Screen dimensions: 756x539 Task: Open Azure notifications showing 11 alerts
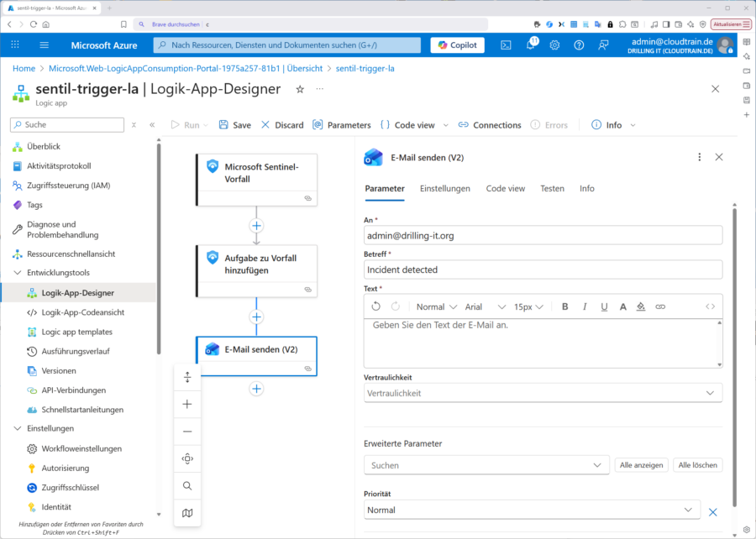pyautogui.click(x=530, y=44)
